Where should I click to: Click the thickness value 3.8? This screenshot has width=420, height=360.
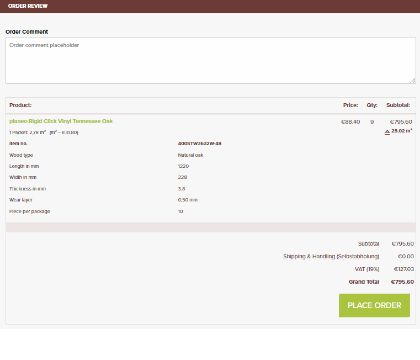pyautogui.click(x=181, y=189)
